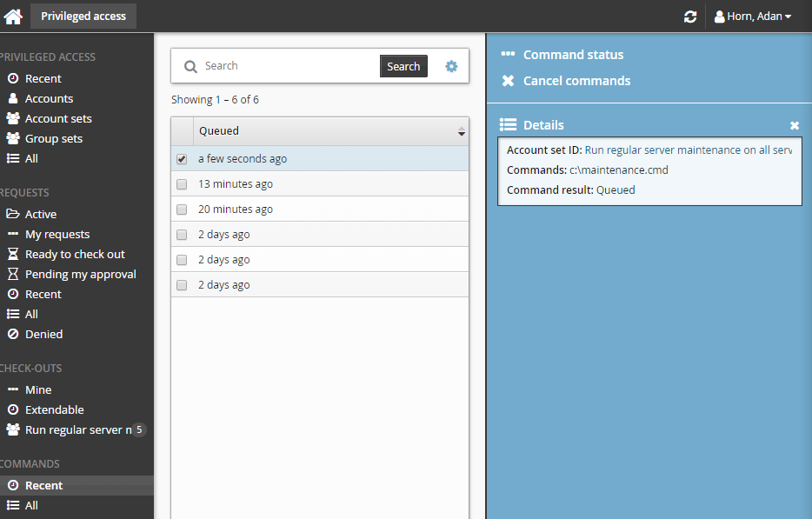Click the refresh icon in header
This screenshot has width=812, height=519.
[690, 17]
